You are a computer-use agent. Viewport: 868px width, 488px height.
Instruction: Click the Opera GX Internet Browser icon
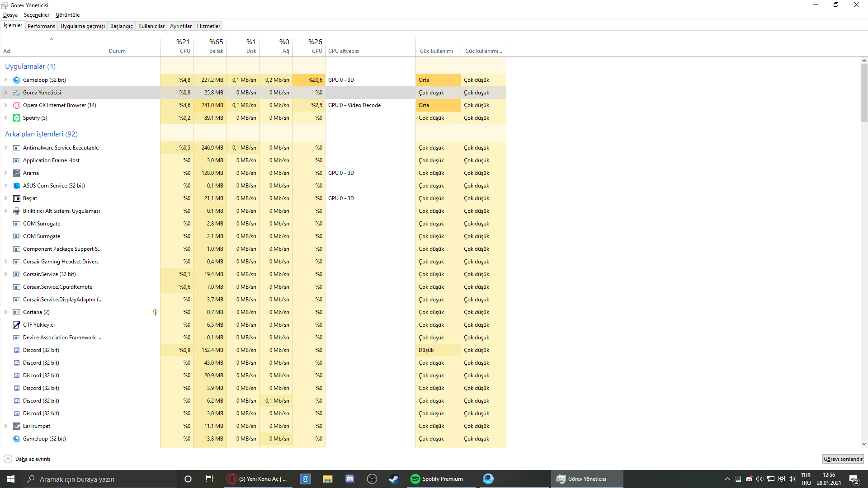coord(17,105)
